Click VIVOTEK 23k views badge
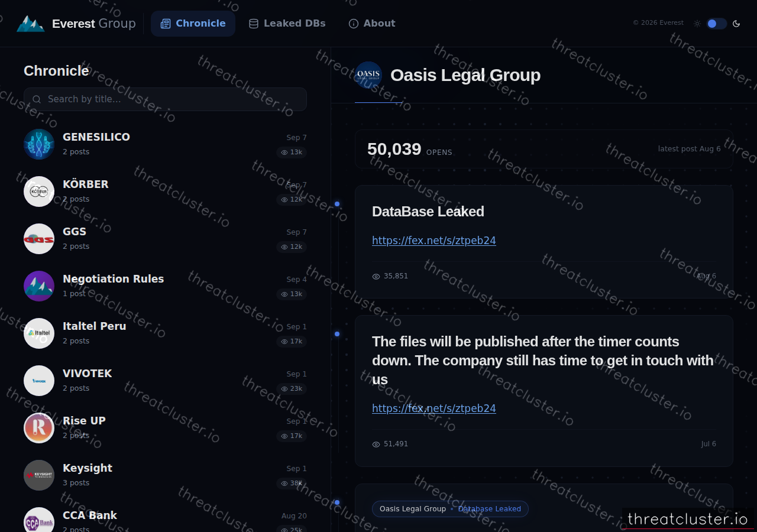The image size is (757, 532). coord(292,389)
